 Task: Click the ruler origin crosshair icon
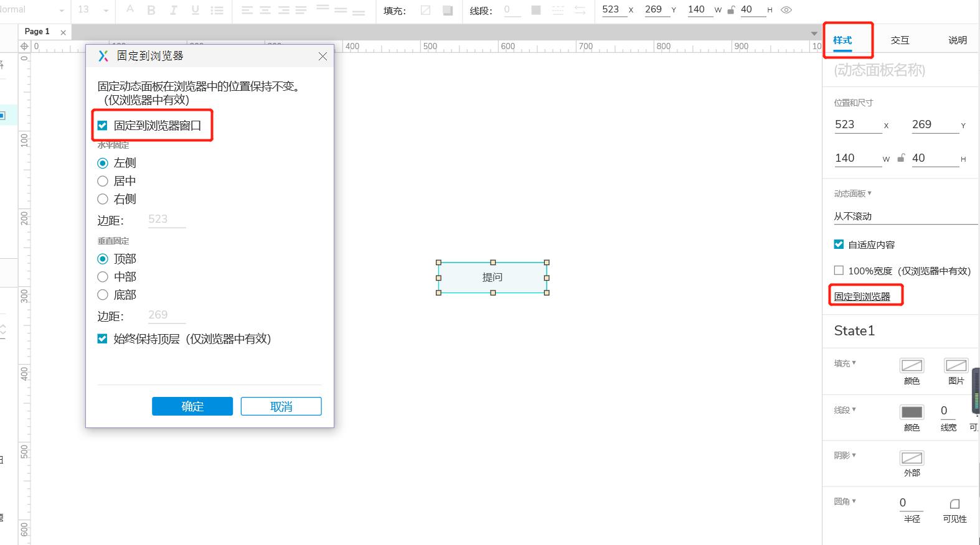pos(24,46)
